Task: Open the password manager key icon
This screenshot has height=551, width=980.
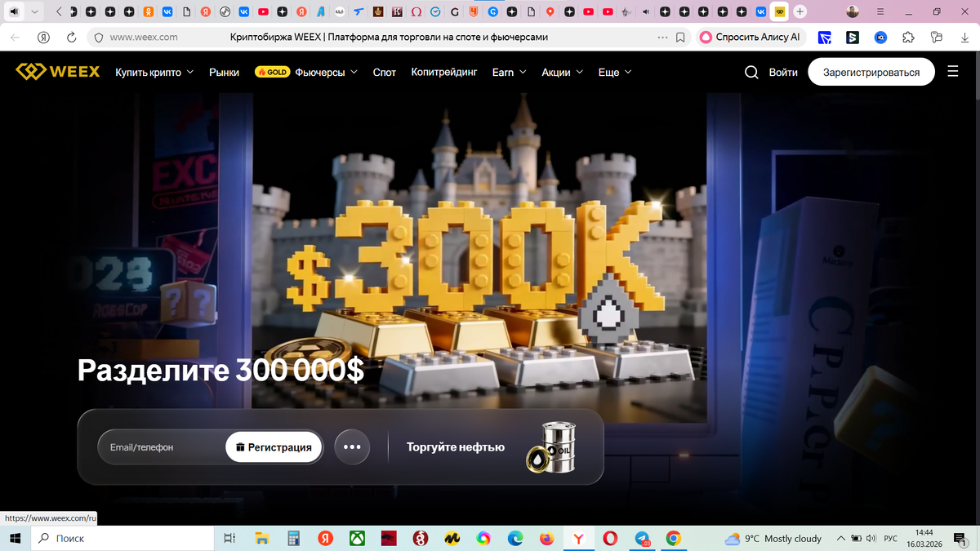Action: coord(937,38)
